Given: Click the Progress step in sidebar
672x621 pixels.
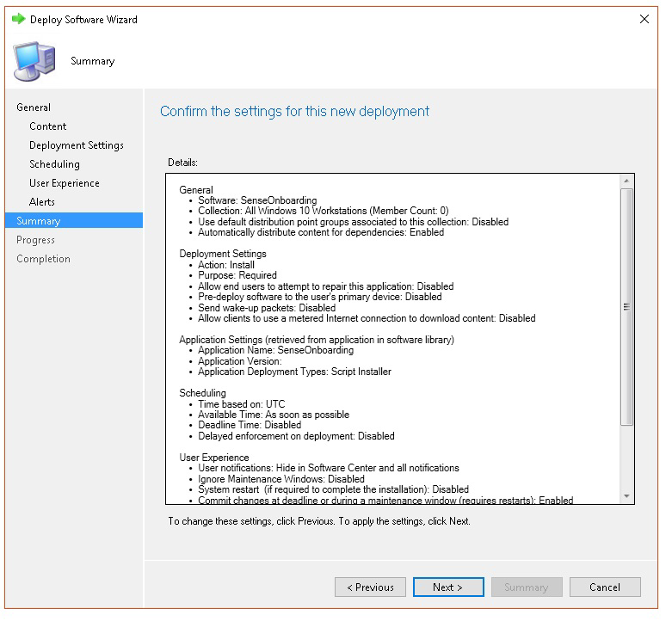Looking at the screenshot, I should [35, 240].
